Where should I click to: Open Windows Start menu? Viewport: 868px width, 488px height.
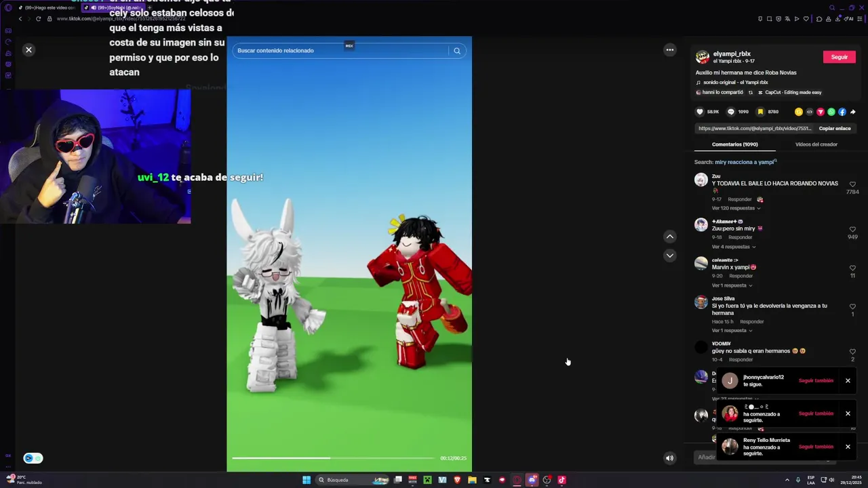pos(307,480)
